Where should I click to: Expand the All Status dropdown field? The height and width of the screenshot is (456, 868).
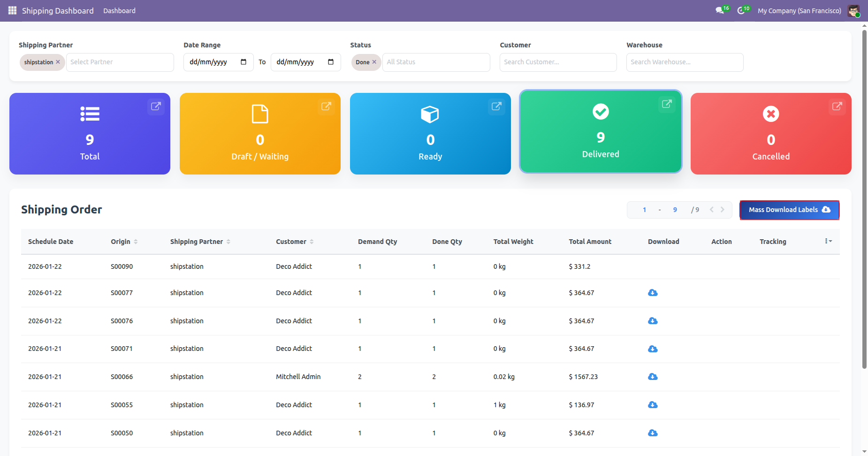click(x=436, y=62)
